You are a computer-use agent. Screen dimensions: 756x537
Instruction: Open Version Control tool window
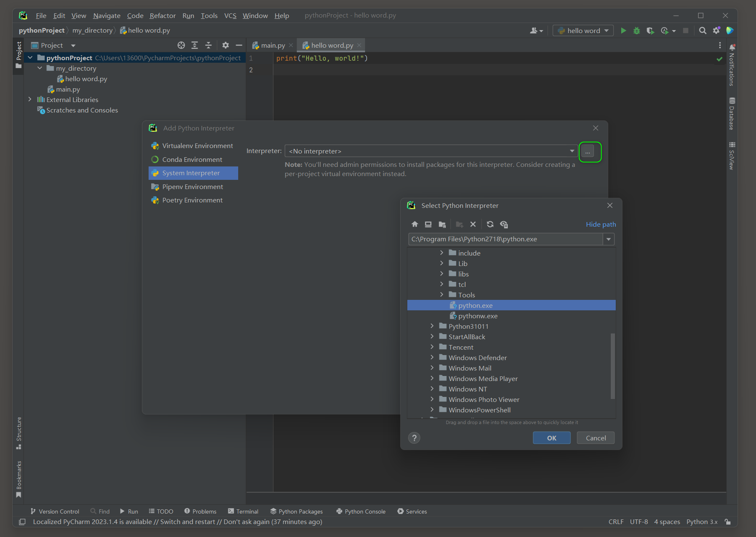(55, 511)
